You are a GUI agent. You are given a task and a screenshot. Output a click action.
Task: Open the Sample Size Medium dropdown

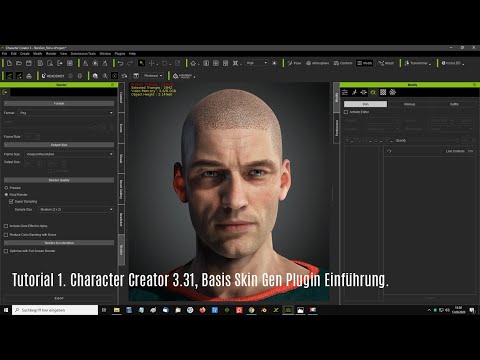pyautogui.click(x=76, y=209)
